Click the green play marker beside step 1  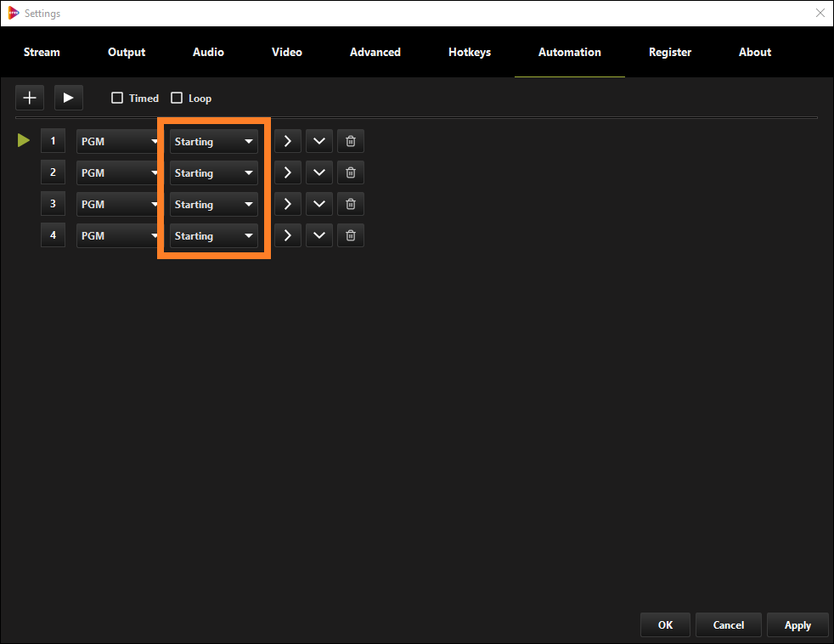(x=23, y=139)
